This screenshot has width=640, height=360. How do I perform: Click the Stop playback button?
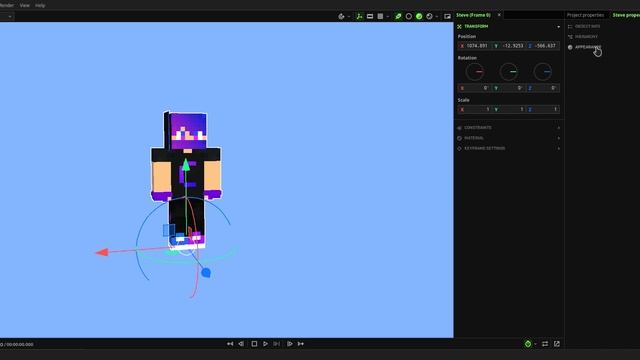(254, 344)
